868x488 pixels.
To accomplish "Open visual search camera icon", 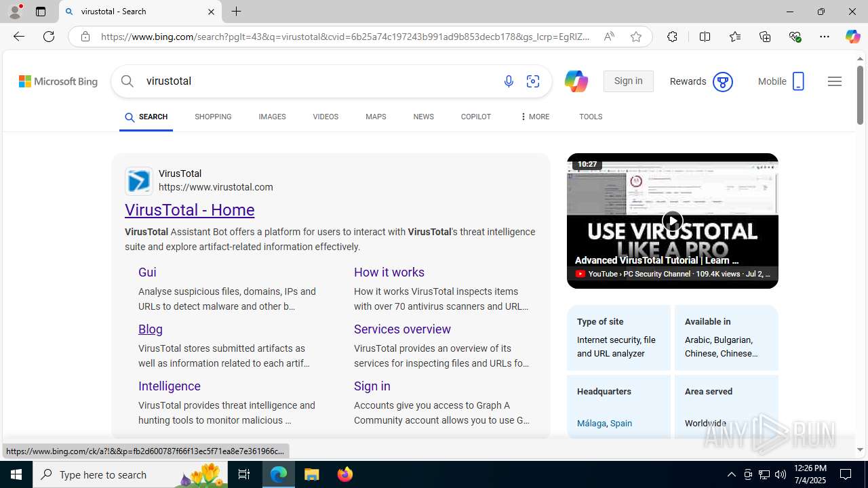I will [533, 81].
